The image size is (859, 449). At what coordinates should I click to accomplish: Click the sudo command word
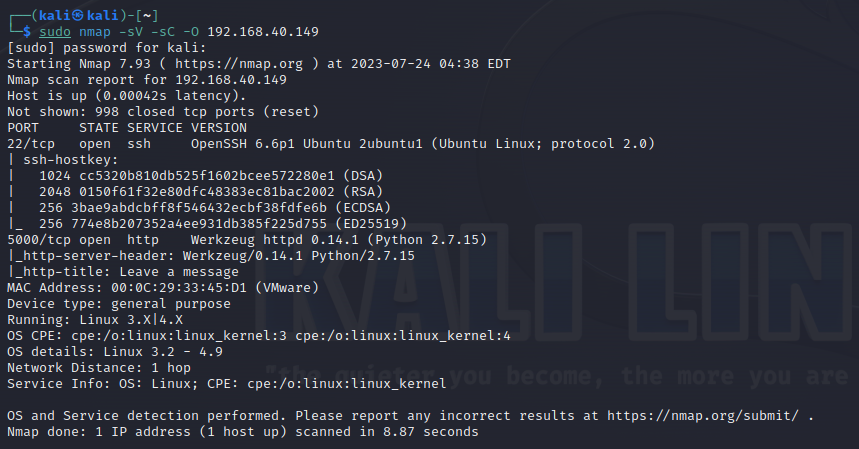point(55,32)
